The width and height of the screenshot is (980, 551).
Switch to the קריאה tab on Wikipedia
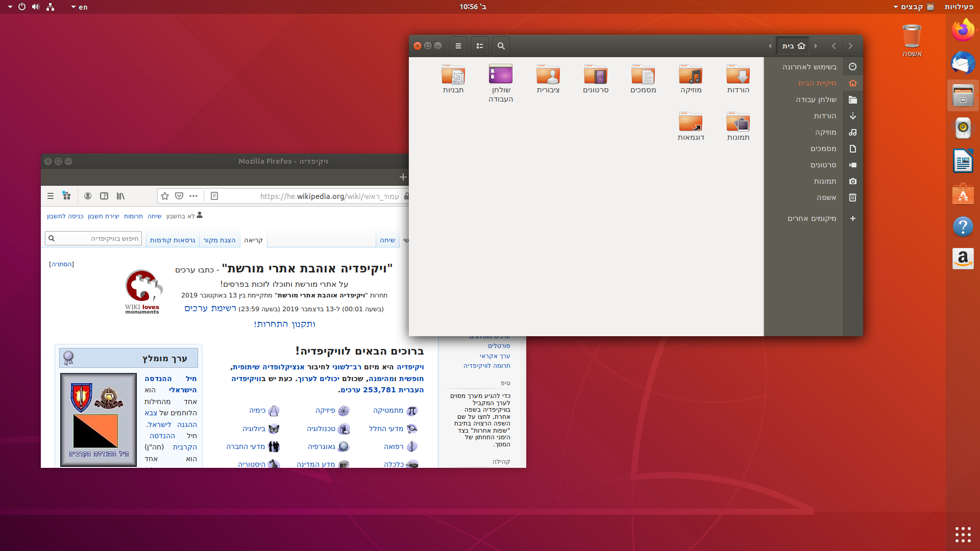pyautogui.click(x=254, y=239)
